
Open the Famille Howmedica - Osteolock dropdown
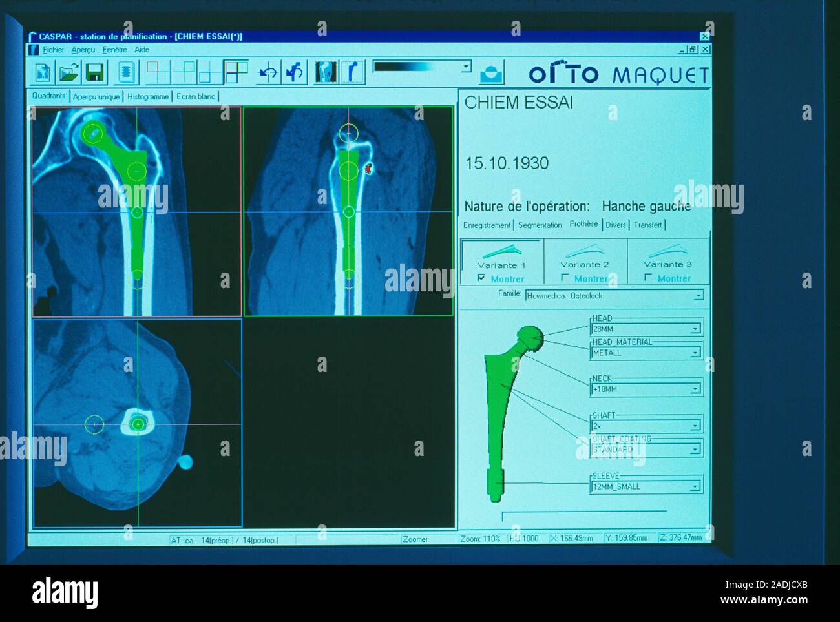[x=698, y=296]
